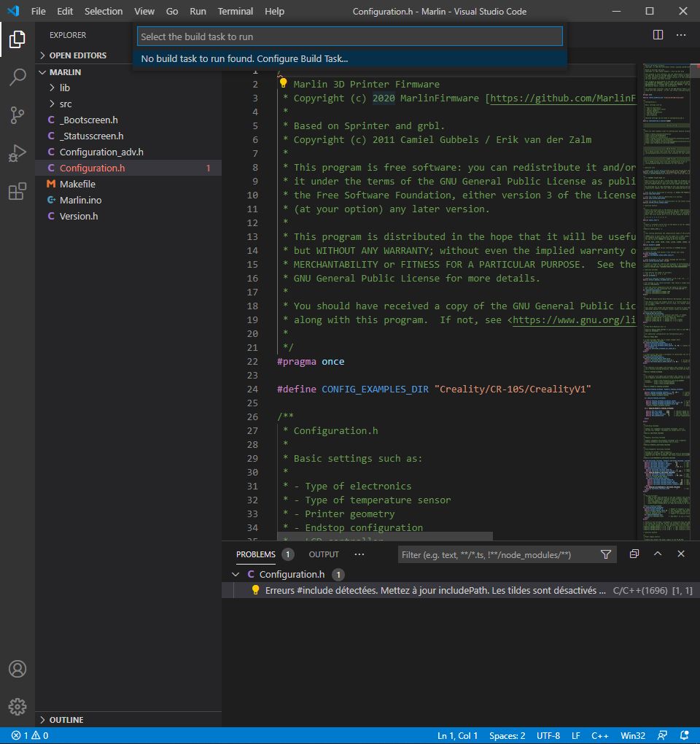The width and height of the screenshot is (700, 744).
Task: Click the VS Code logo in title bar
Action: [13, 11]
